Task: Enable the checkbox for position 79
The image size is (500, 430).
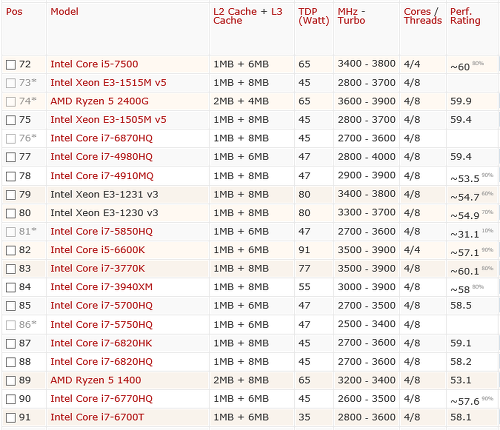Action: (x=11, y=195)
